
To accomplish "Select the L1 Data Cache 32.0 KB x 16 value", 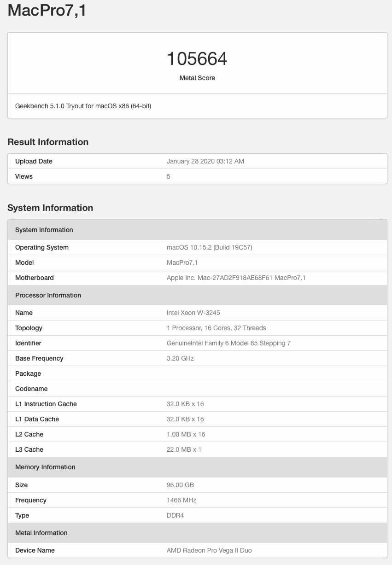I will 185,419.
